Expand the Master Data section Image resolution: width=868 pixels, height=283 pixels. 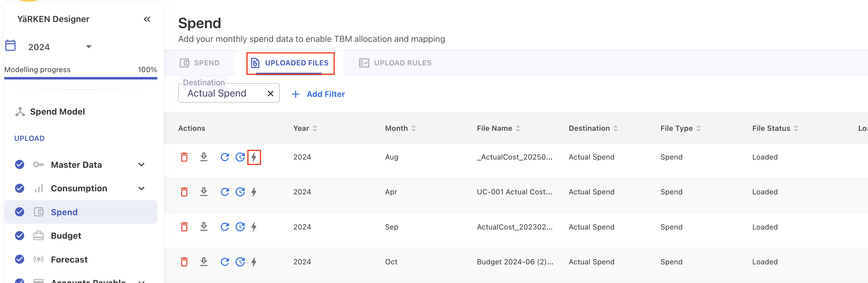point(141,164)
